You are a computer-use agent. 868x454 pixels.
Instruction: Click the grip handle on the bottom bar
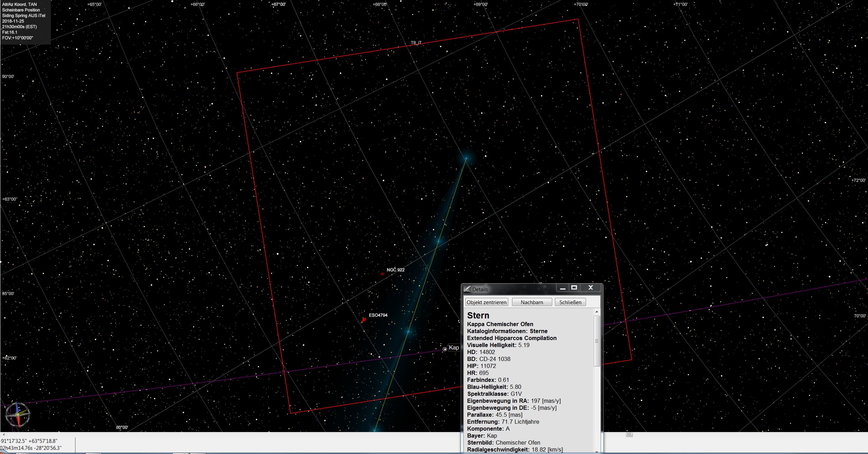point(629,434)
